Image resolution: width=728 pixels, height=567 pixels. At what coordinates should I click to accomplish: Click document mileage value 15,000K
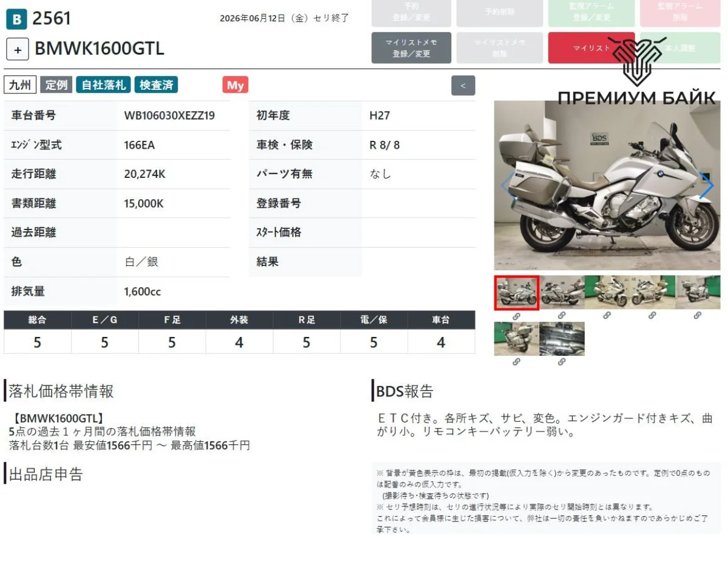144,203
